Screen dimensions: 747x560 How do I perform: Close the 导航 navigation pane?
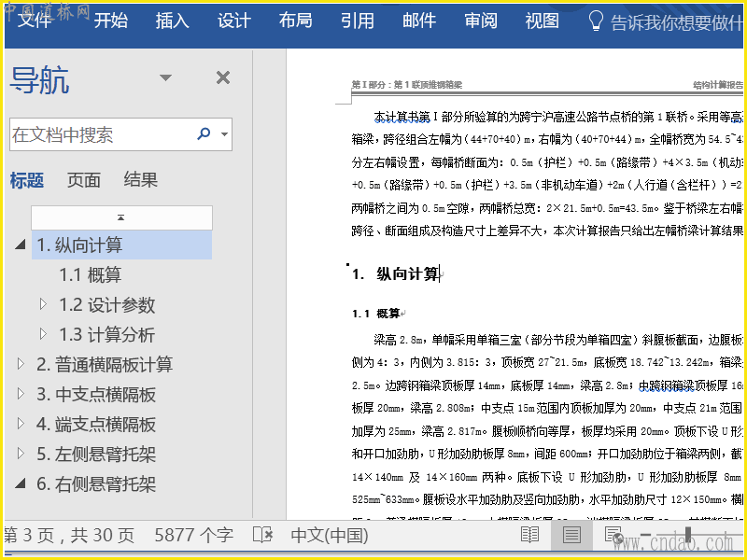pos(223,77)
